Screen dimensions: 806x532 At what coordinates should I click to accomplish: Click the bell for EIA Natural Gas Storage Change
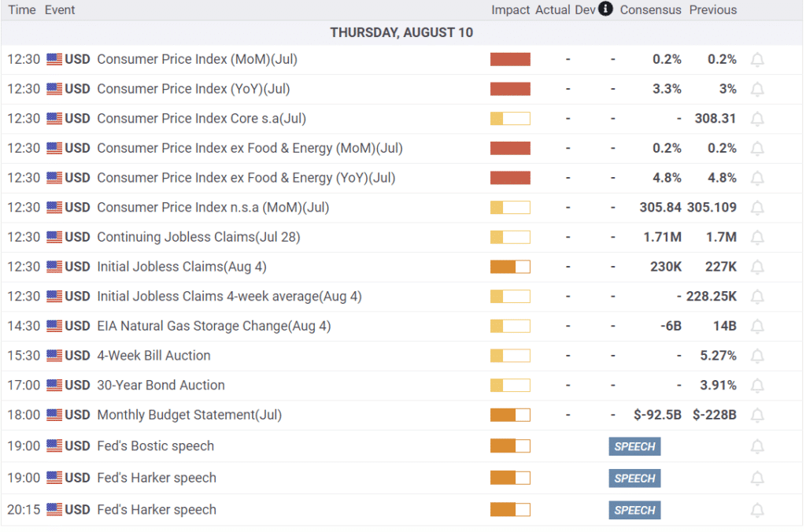[x=757, y=326]
